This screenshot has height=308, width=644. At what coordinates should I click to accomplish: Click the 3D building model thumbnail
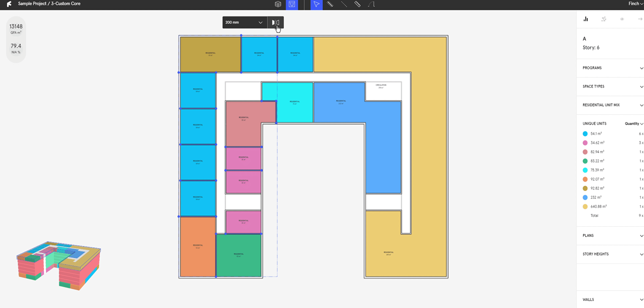[x=59, y=265]
